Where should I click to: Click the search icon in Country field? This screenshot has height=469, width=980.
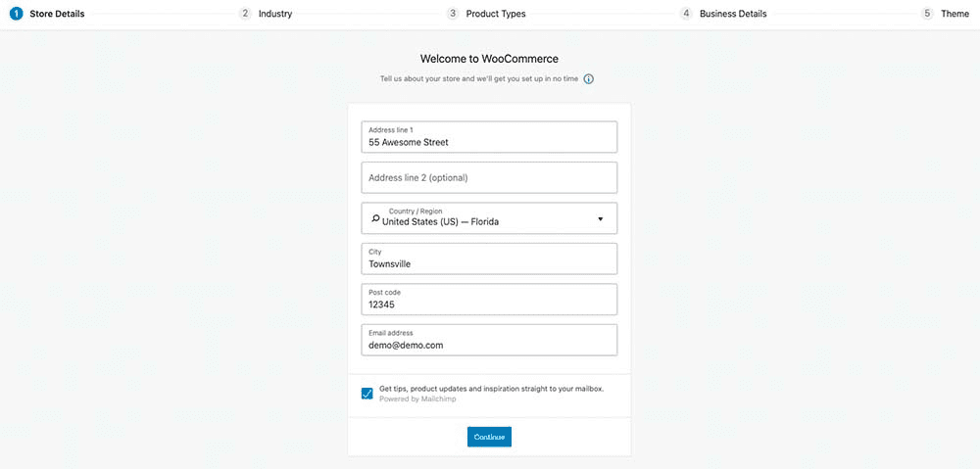pos(375,219)
